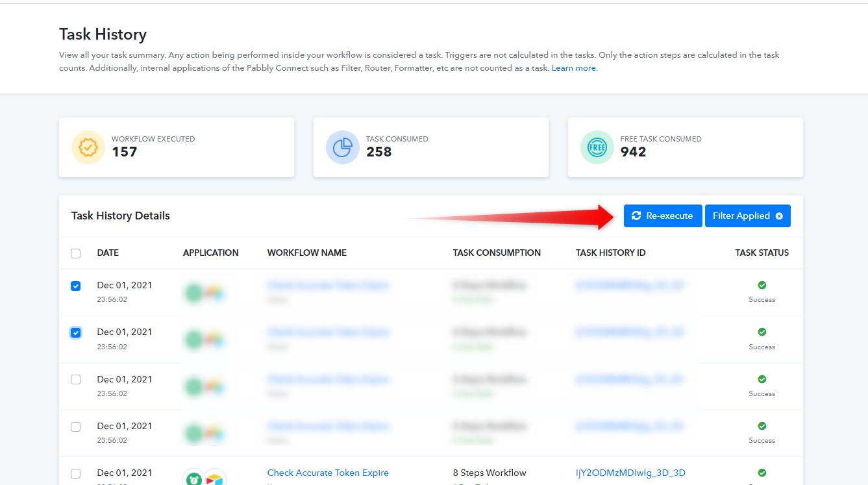Open the Learn more link
This screenshot has width=868, height=485.
coord(575,68)
